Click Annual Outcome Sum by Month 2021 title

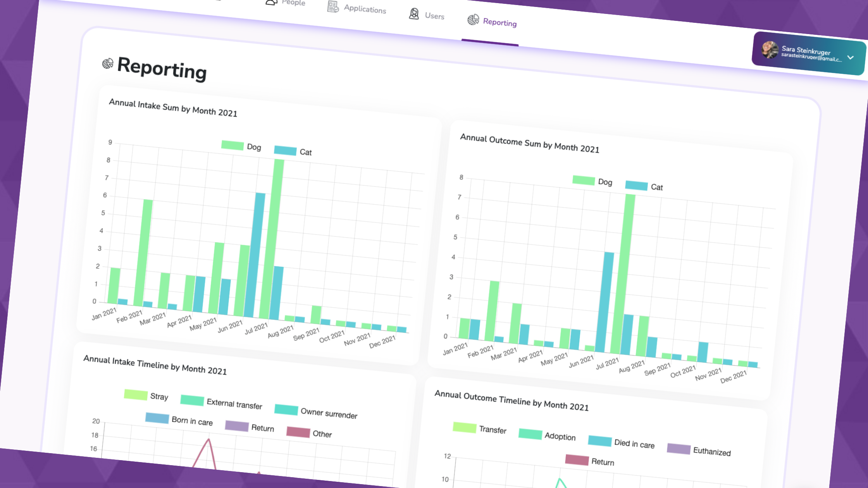point(530,144)
